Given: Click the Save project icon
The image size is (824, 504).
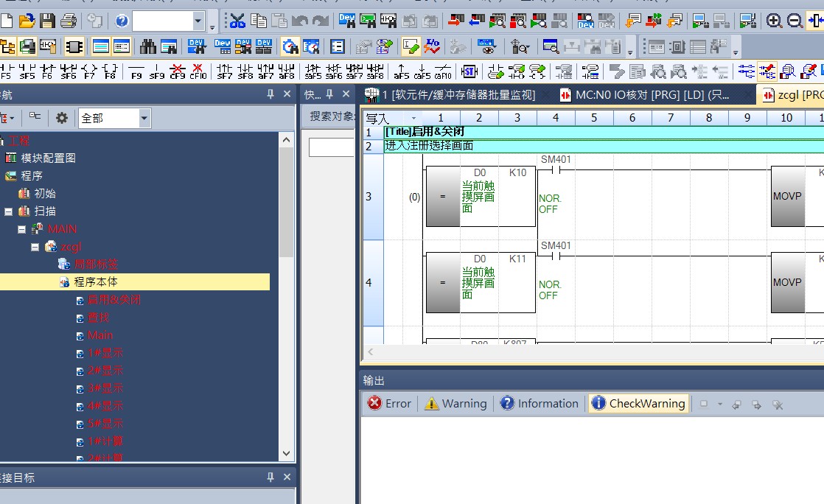Looking at the screenshot, I should [x=47, y=21].
